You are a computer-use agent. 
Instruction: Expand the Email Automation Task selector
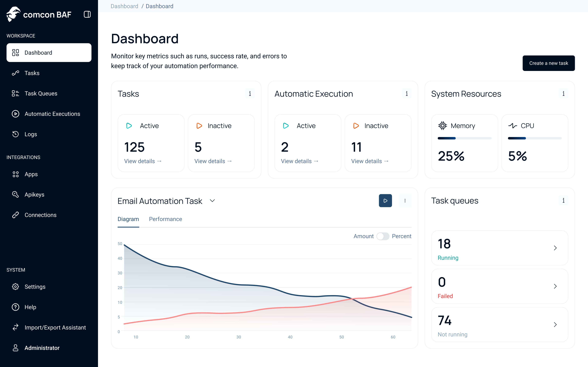[x=212, y=201]
